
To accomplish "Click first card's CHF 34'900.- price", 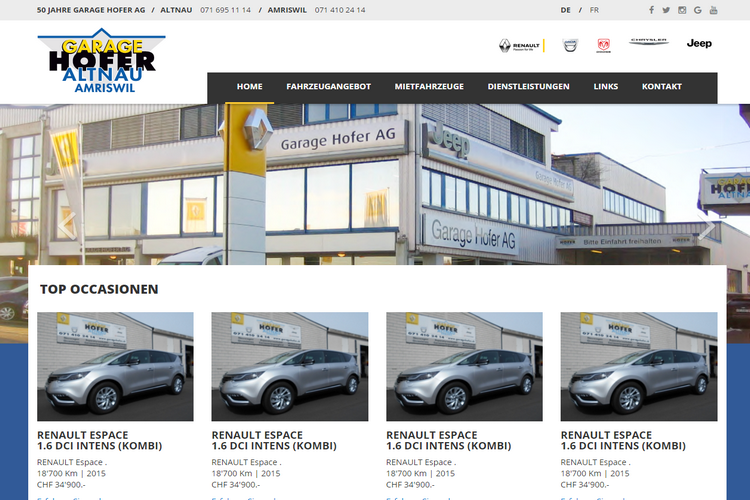I will (x=61, y=485).
